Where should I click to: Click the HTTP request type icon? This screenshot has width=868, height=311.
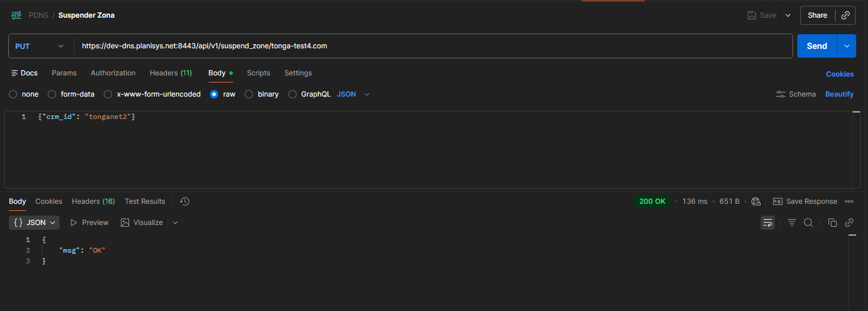tap(17, 15)
